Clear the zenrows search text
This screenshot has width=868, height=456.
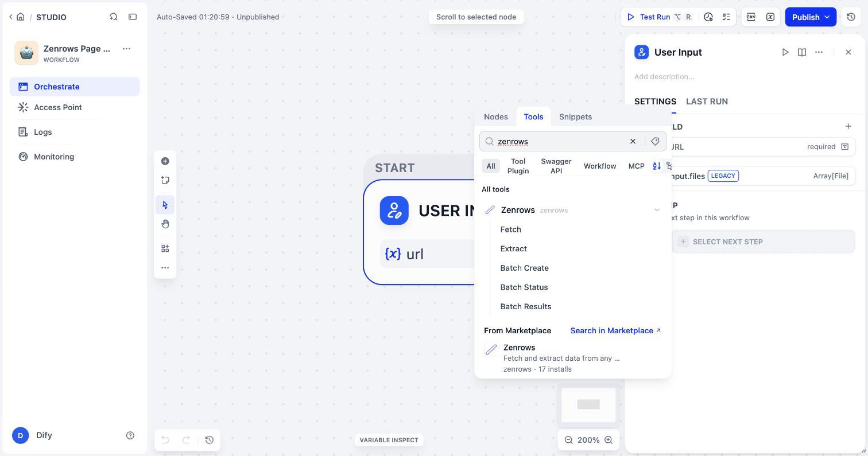(633, 142)
